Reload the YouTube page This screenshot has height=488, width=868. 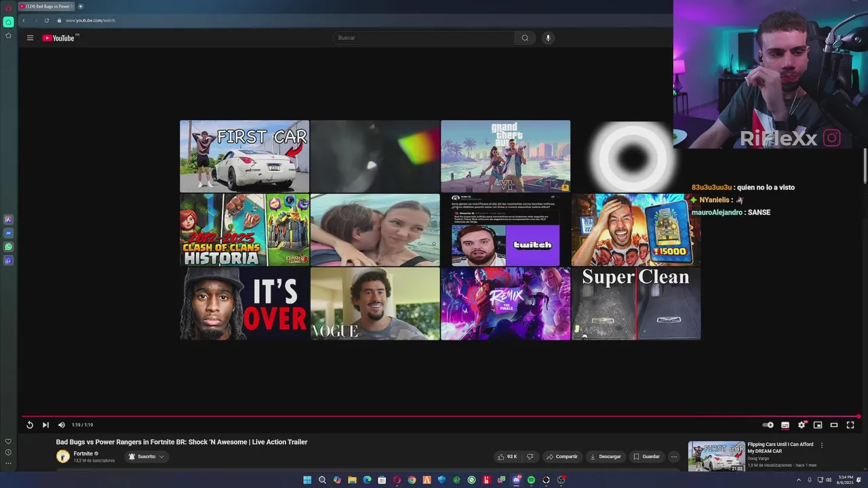pos(46,20)
